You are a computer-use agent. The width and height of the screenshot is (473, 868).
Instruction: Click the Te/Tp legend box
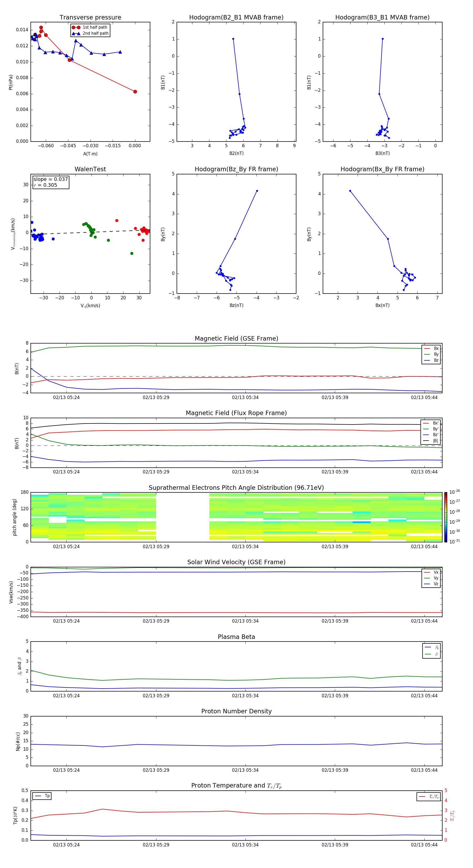click(x=429, y=796)
